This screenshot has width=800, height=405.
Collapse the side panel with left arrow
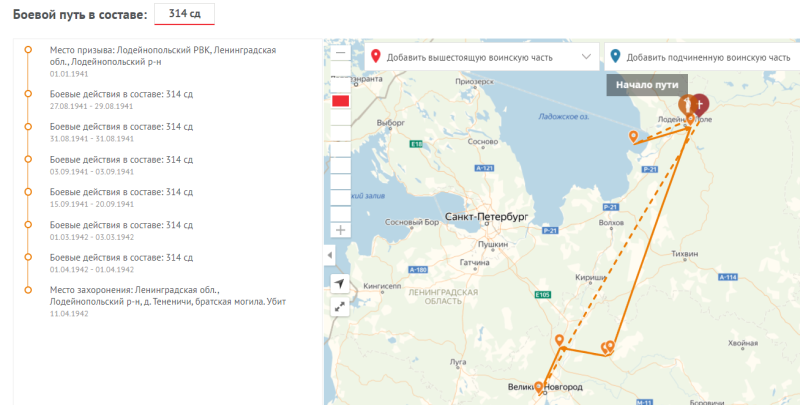330,256
